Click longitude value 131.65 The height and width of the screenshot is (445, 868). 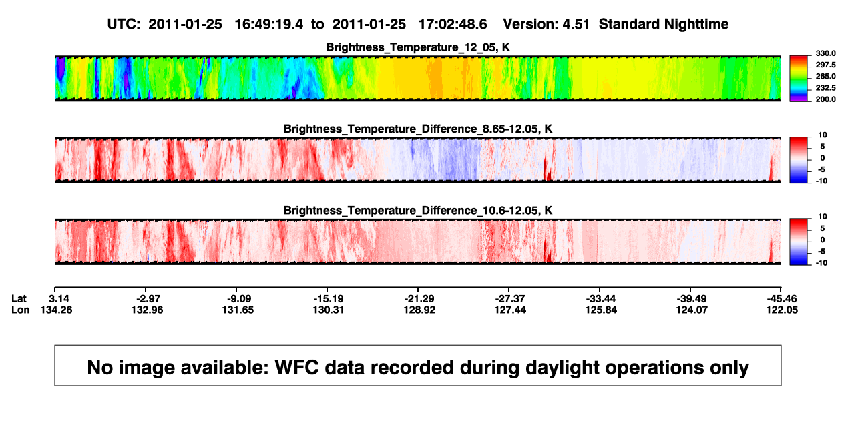(240, 310)
